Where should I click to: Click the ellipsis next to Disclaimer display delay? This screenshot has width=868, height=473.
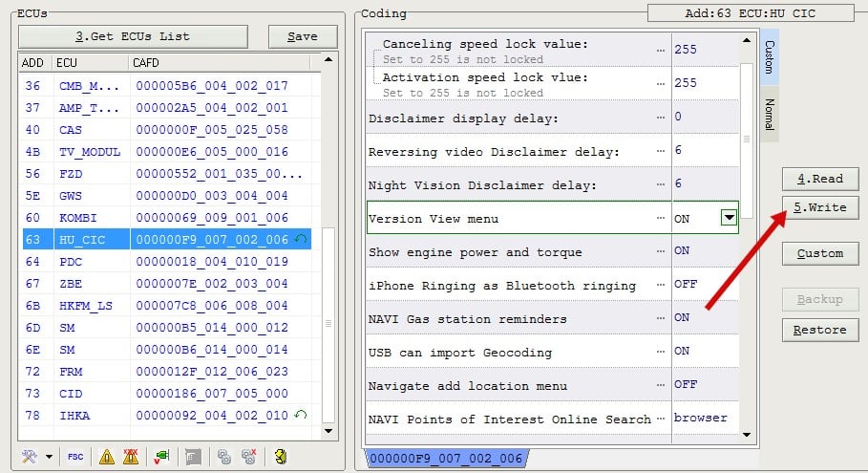661,118
